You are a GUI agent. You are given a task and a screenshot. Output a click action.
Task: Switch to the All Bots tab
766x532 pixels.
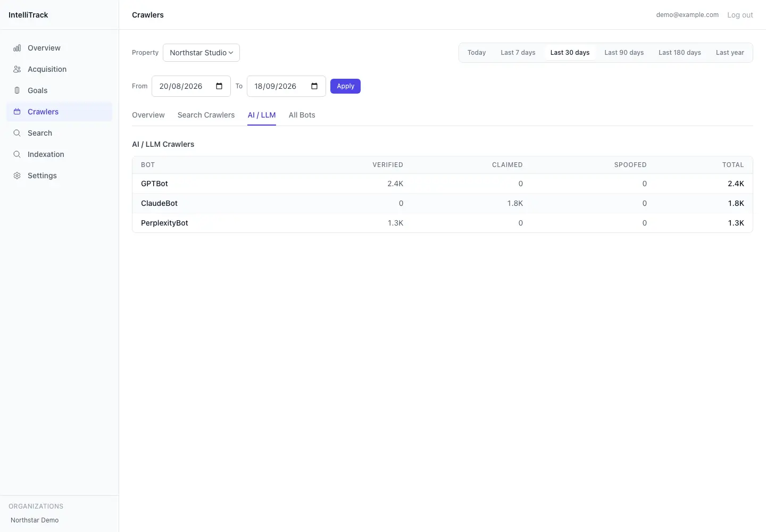pos(302,115)
